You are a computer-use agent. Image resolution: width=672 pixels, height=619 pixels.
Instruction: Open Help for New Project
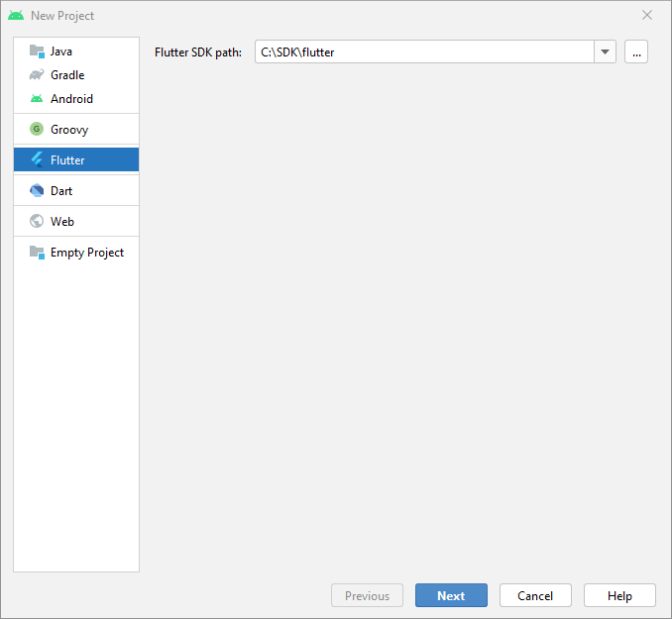(619, 595)
